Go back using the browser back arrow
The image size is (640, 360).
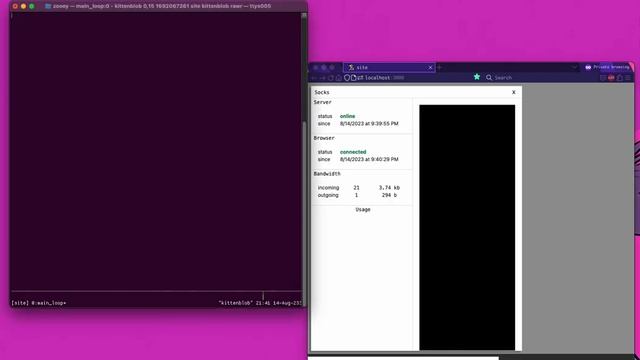click(314, 78)
